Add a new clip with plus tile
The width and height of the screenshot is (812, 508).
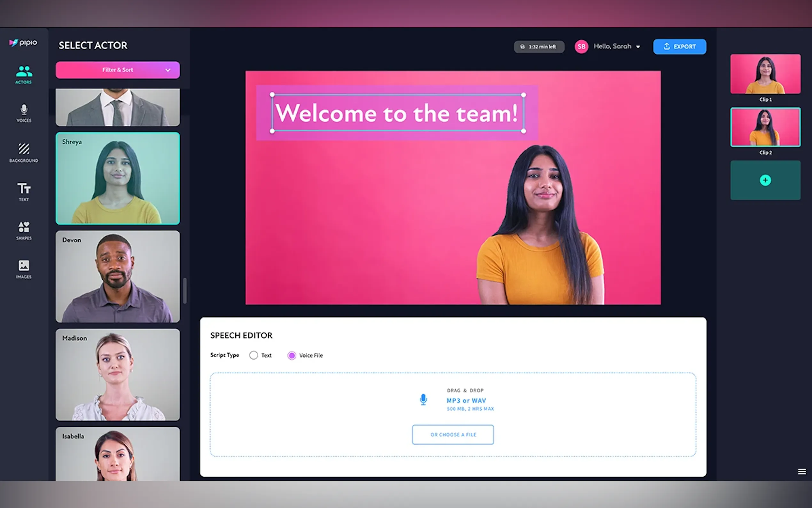tap(765, 180)
